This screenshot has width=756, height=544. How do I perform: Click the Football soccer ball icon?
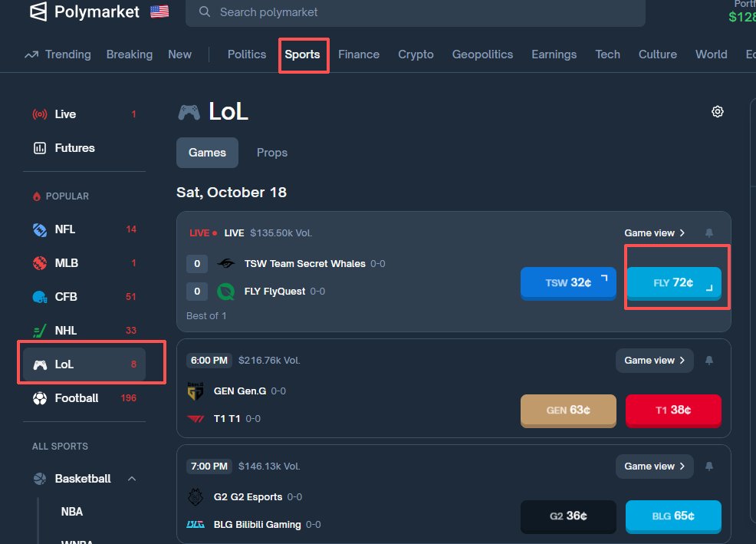pos(40,398)
